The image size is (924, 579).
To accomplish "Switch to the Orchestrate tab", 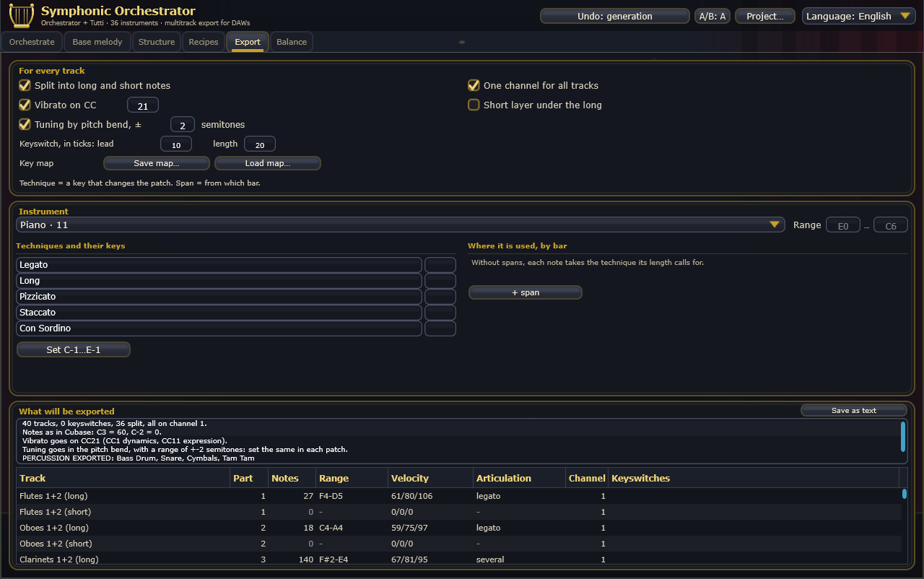I will point(32,42).
